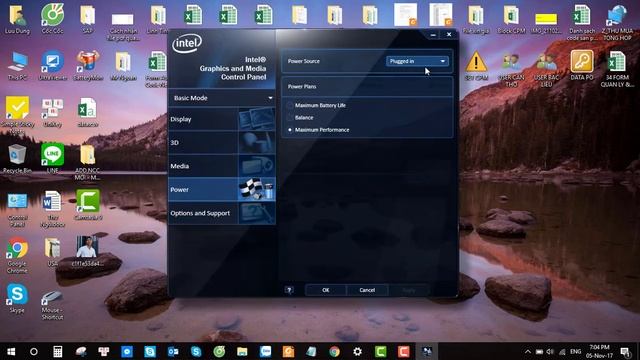Switch input language ENG indicator

tap(576, 351)
